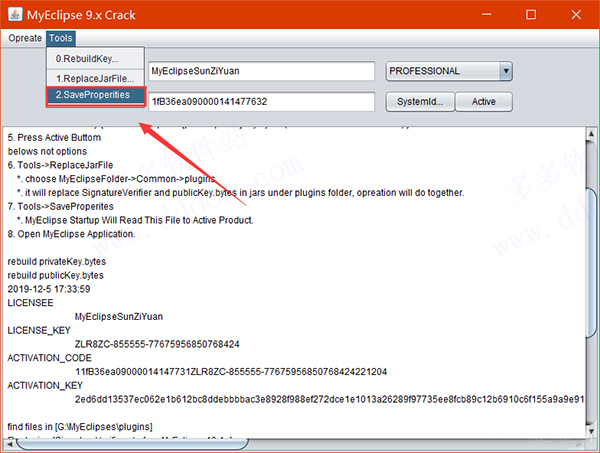Click the activation key value starting 2ed6dd
600x453 pixels.
click(330, 399)
